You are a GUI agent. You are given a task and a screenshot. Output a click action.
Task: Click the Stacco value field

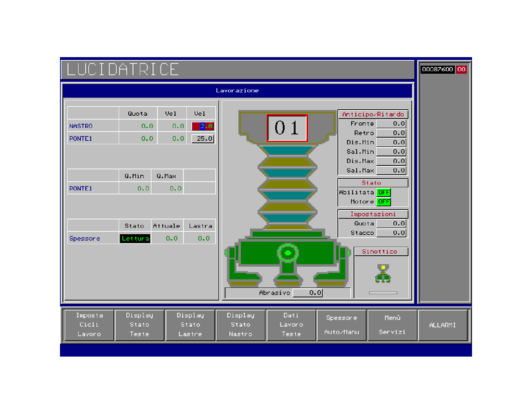392,233
